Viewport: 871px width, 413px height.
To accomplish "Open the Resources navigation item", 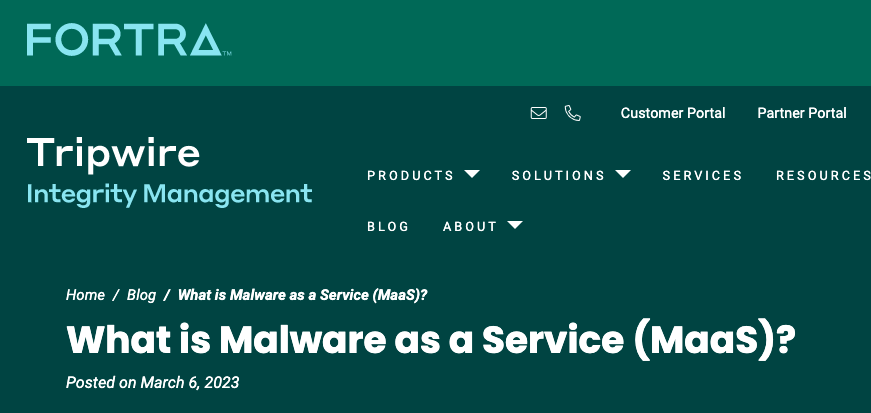I will click(x=823, y=175).
